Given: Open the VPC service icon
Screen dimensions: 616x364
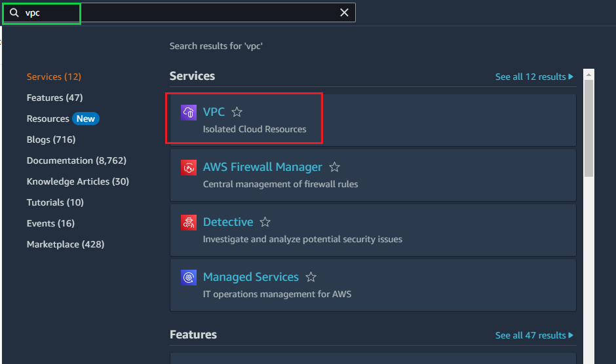Looking at the screenshot, I should click(189, 113).
